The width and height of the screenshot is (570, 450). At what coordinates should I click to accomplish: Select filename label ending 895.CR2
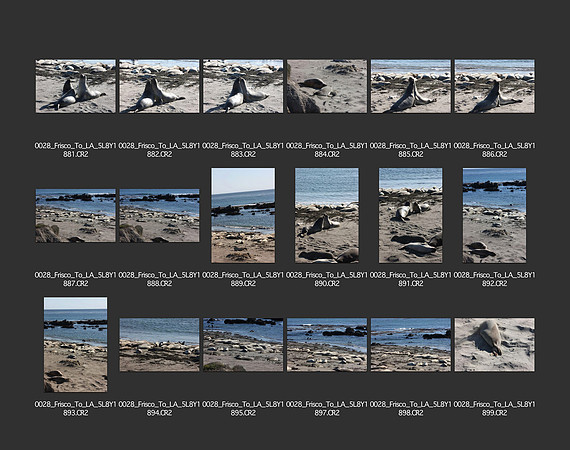(x=243, y=409)
